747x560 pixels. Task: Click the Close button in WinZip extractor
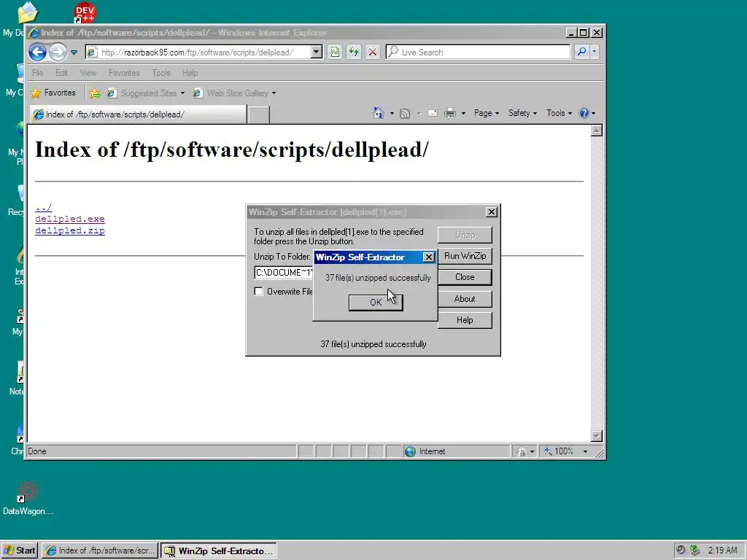[x=465, y=277]
